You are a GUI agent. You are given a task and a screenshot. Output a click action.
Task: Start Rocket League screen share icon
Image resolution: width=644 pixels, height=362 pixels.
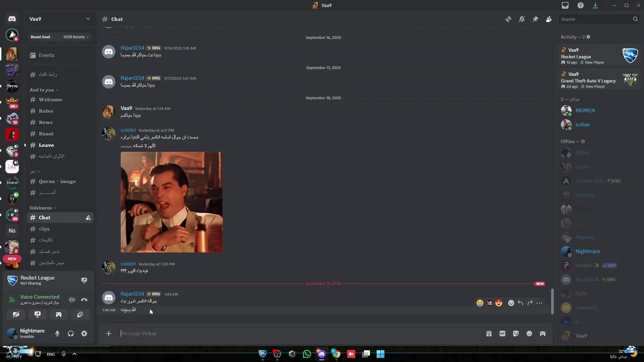(84, 280)
